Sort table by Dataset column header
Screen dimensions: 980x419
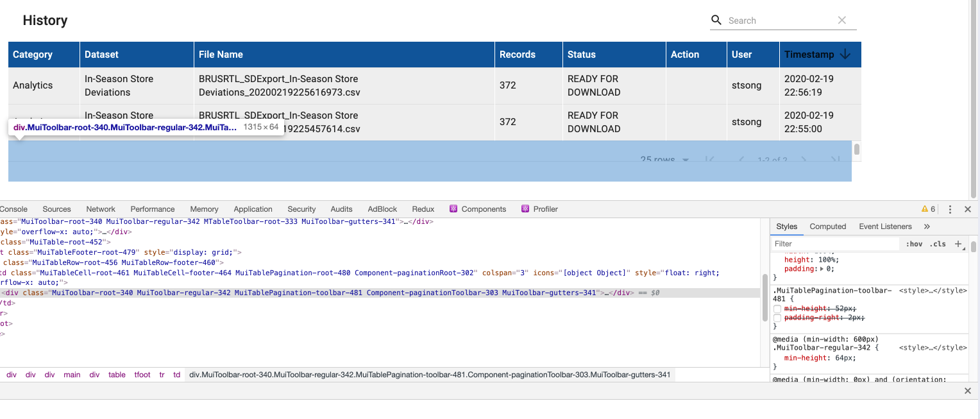pos(101,55)
